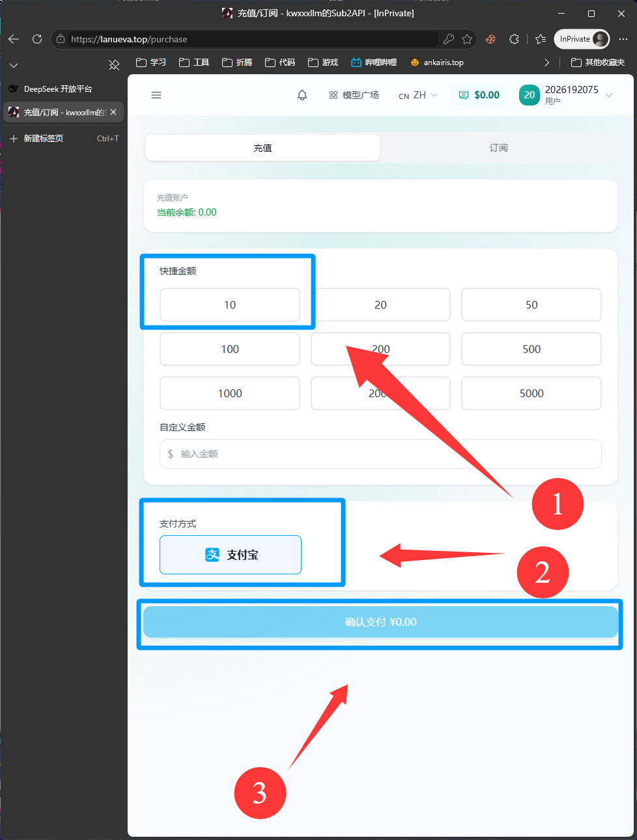Screen dimensions: 637x840
Task: Select the 10 quick amount
Action: [230, 305]
